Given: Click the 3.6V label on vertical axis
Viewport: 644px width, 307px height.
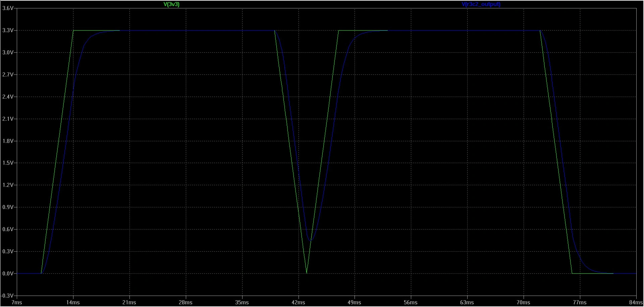Looking at the screenshot, I should 8,8.
